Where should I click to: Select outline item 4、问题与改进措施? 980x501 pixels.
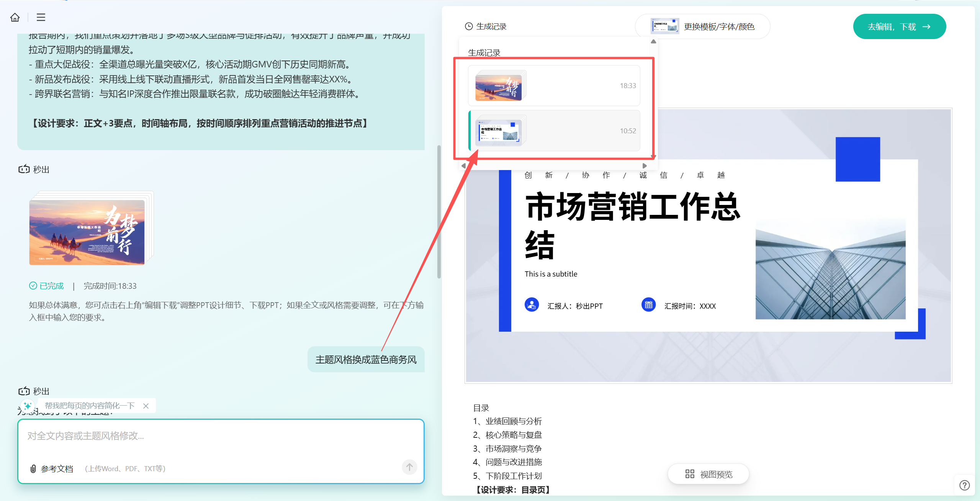coord(507,462)
